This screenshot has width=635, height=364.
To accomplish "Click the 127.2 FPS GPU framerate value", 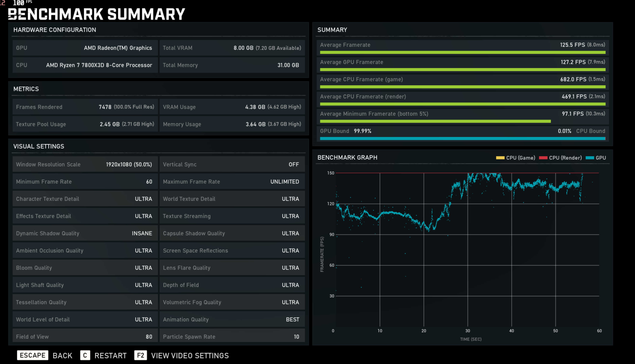I will pyautogui.click(x=573, y=62).
